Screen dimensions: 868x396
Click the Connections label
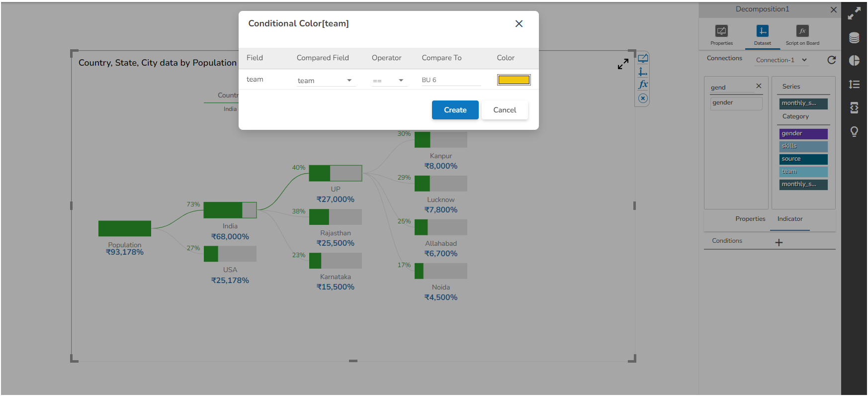(x=724, y=58)
